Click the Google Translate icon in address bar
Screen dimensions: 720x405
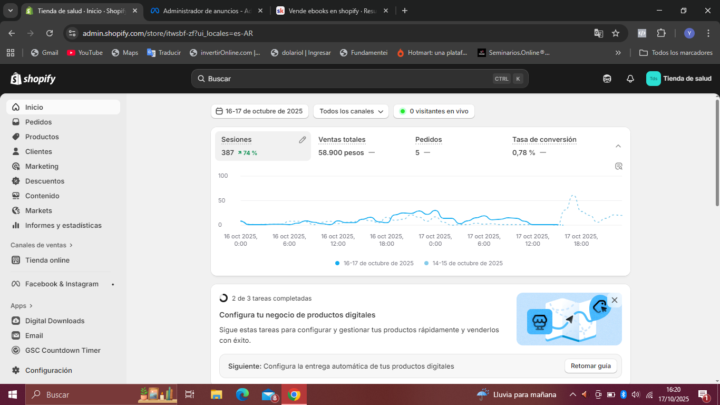(598, 33)
